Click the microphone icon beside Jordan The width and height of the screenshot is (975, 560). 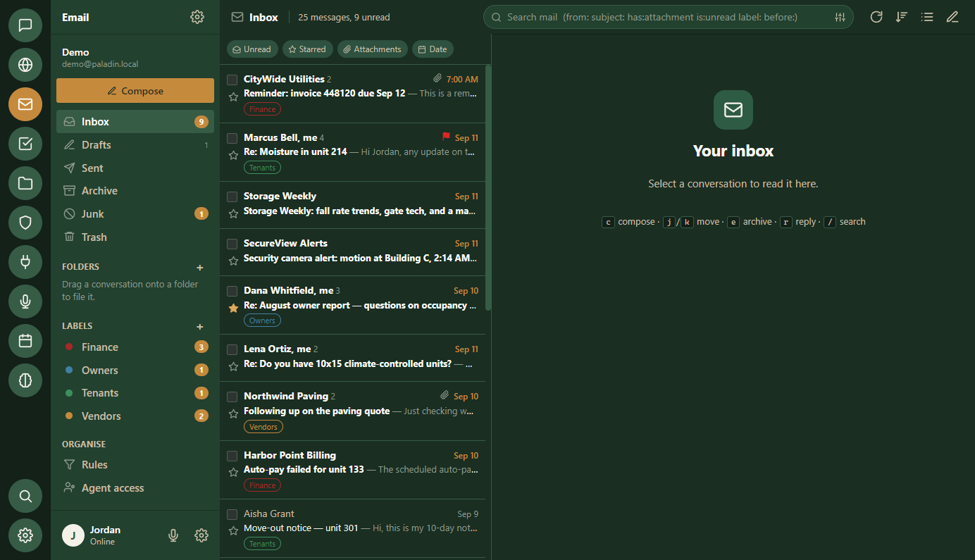tap(173, 535)
